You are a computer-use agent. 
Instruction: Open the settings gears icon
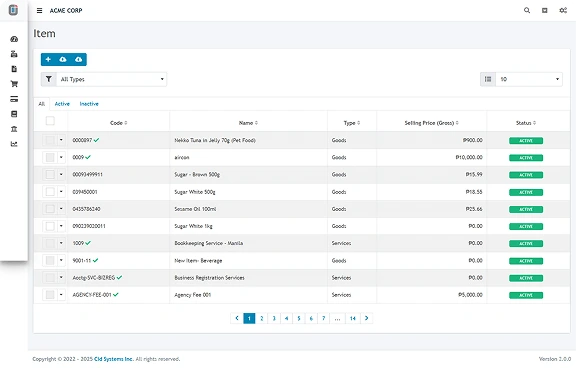(x=563, y=10)
